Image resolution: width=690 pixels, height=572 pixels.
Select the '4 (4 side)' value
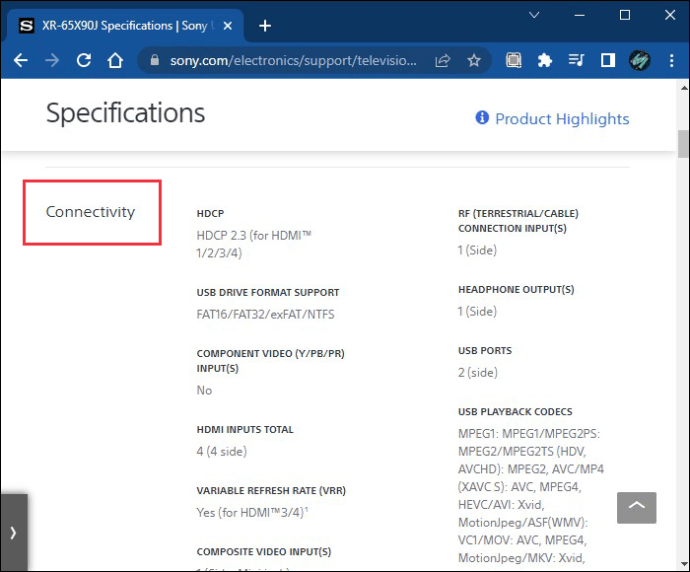[221, 451]
